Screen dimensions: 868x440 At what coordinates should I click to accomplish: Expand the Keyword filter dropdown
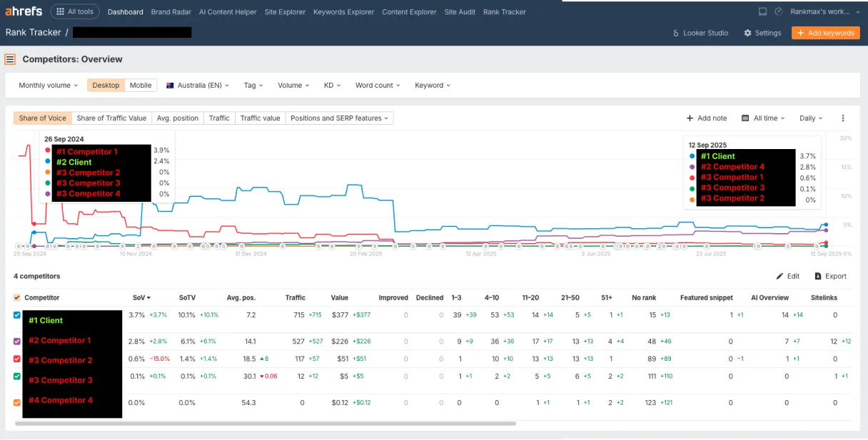click(x=433, y=85)
